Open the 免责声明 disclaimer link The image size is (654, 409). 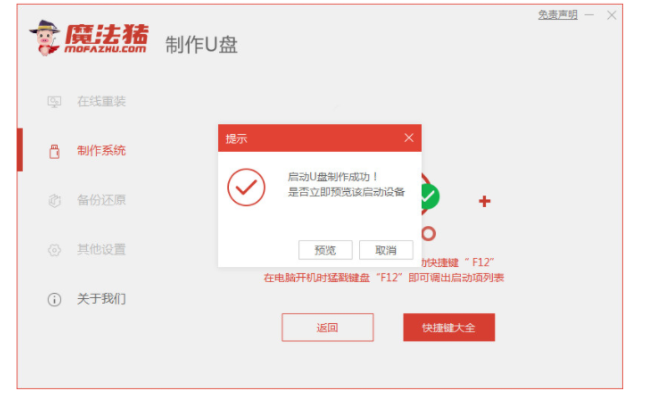(558, 15)
